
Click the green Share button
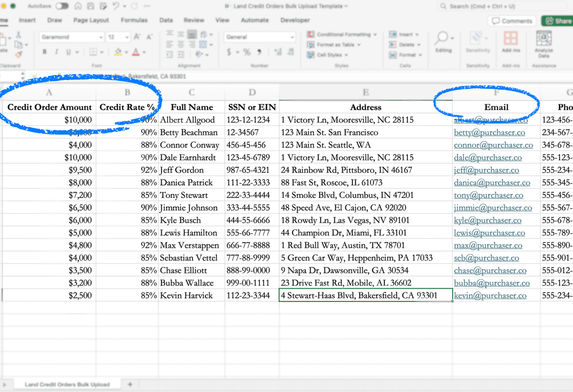(558, 21)
